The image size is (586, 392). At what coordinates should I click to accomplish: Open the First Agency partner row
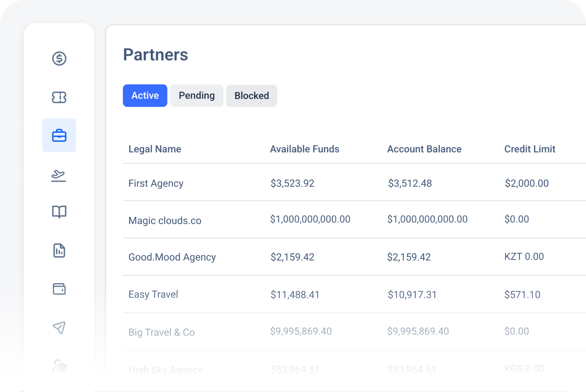coord(354,182)
